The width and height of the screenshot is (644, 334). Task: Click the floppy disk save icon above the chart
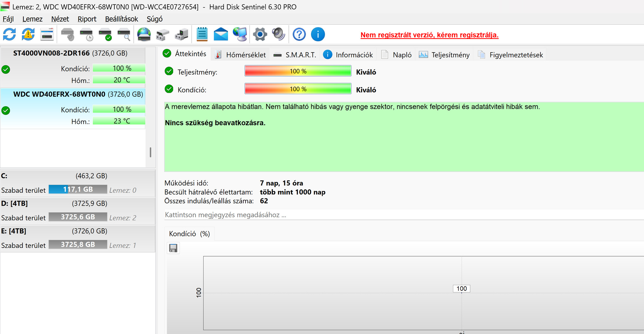coord(173,248)
